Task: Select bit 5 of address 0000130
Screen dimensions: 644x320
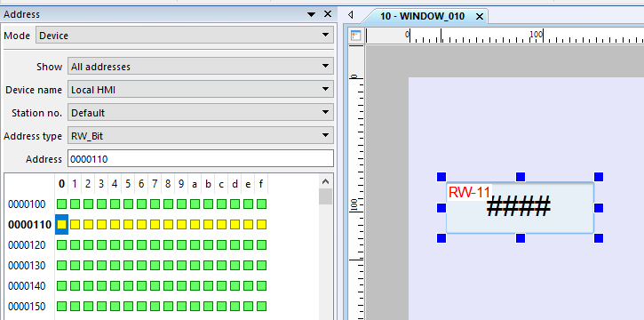Action: tap(128, 266)
